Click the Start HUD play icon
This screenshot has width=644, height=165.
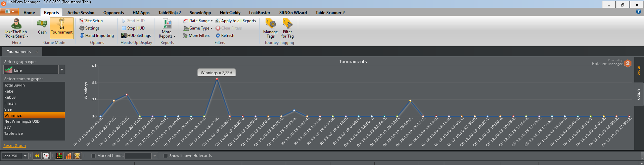coord(124,21)
